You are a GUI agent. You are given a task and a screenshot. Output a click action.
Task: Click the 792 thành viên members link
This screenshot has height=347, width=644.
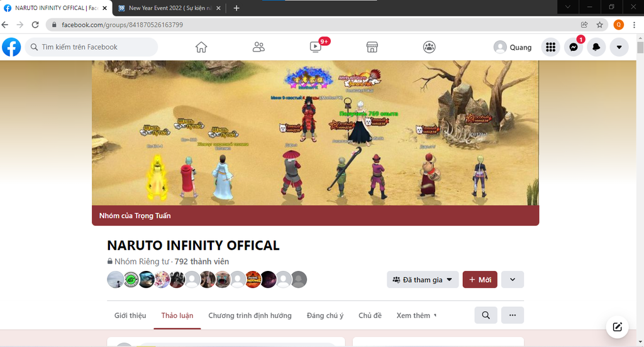coord(202,262)
